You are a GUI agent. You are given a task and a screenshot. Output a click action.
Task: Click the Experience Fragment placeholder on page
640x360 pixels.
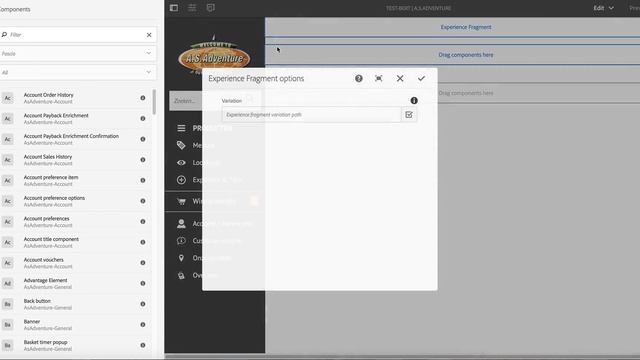pos(453,27)
